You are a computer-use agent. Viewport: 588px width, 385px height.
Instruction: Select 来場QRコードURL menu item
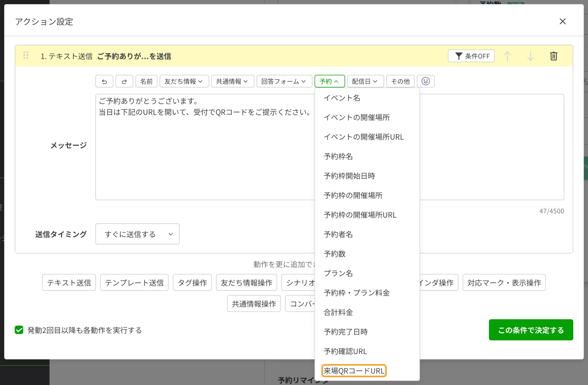click(x=354, y=371)
